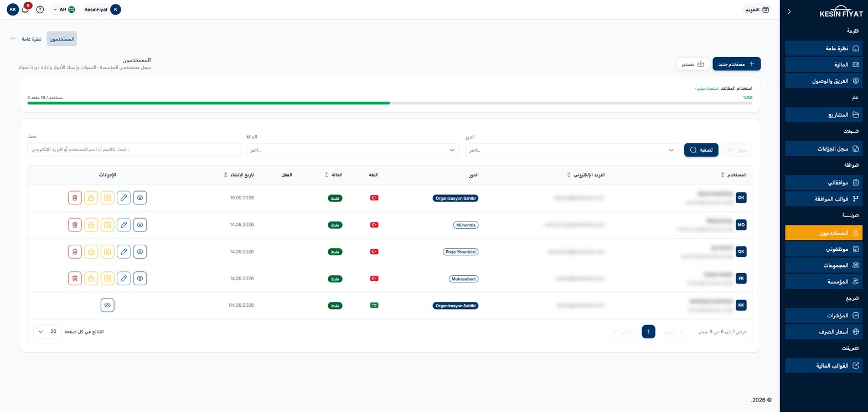Open the notifications bell
Screen dimensions: 868x412
coord(25,9)
